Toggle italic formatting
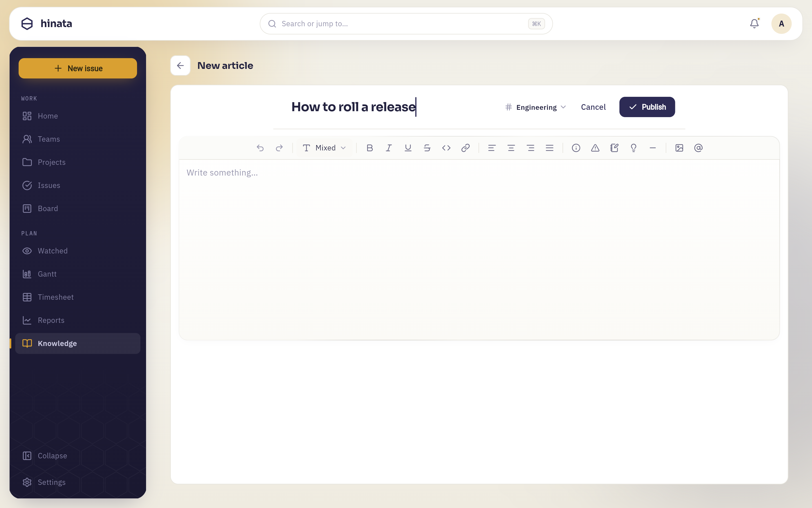Screen dimensions: 812x508 tap(389, 148)
